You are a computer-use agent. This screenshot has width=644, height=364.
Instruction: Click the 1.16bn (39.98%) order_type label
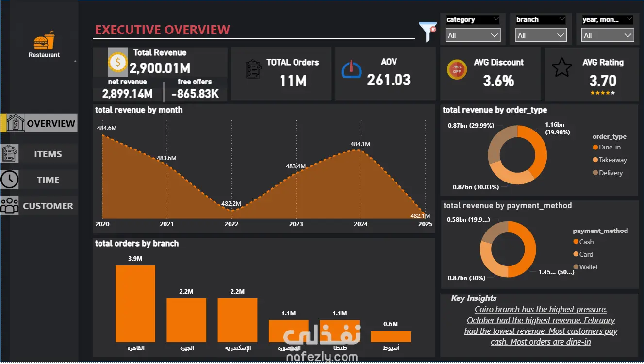(x=558, y=129)
